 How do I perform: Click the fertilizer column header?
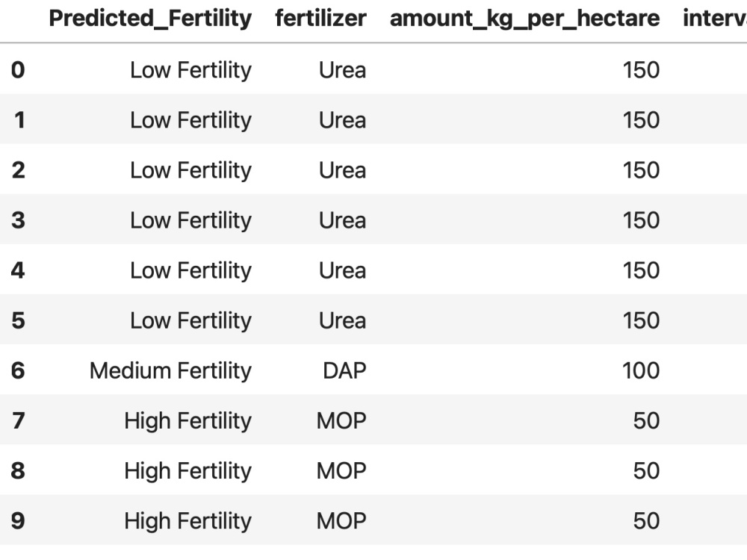point(320,19)
